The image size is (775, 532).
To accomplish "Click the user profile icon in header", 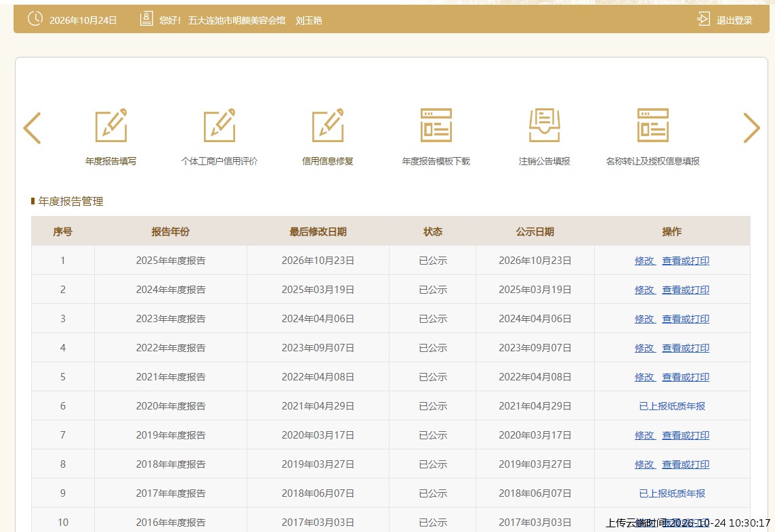I will (146, 19).
